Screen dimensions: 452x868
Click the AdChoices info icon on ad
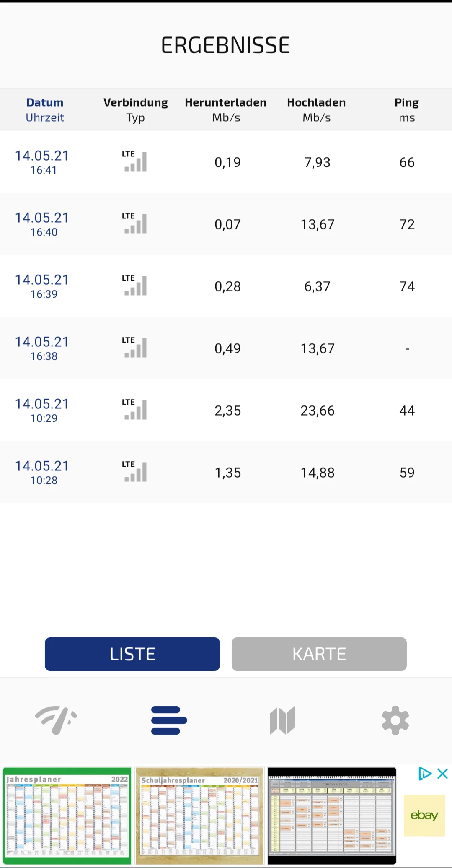click(425, 774)
